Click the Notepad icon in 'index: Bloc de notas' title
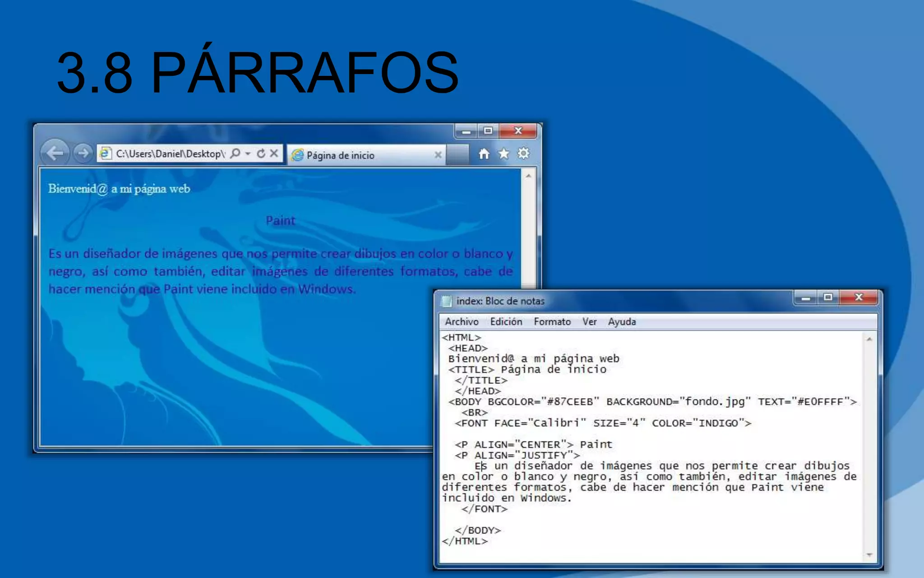This screenshot has width=924, height=578. click(446, 301)
